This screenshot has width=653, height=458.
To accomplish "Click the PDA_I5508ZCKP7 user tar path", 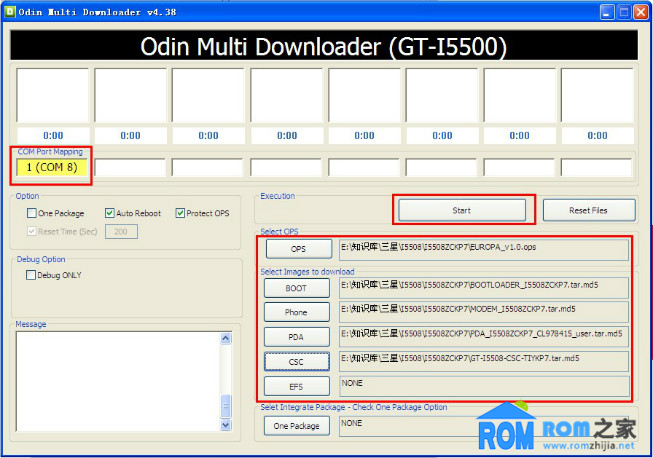I will pos(484,336).
